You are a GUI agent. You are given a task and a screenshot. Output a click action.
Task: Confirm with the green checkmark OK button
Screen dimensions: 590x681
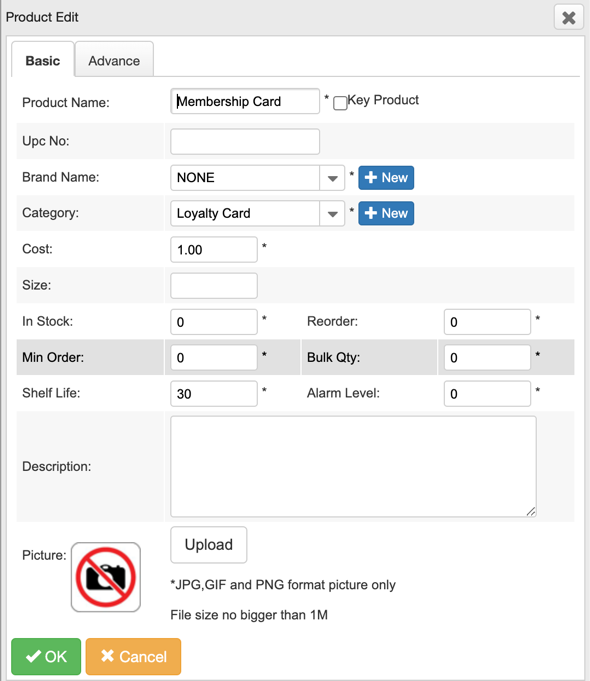[x=46, y=656]
